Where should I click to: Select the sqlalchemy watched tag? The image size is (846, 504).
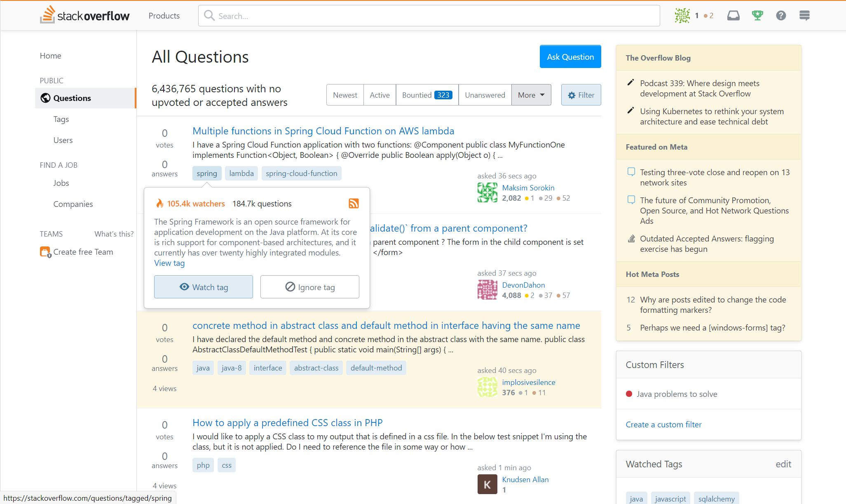716,499
